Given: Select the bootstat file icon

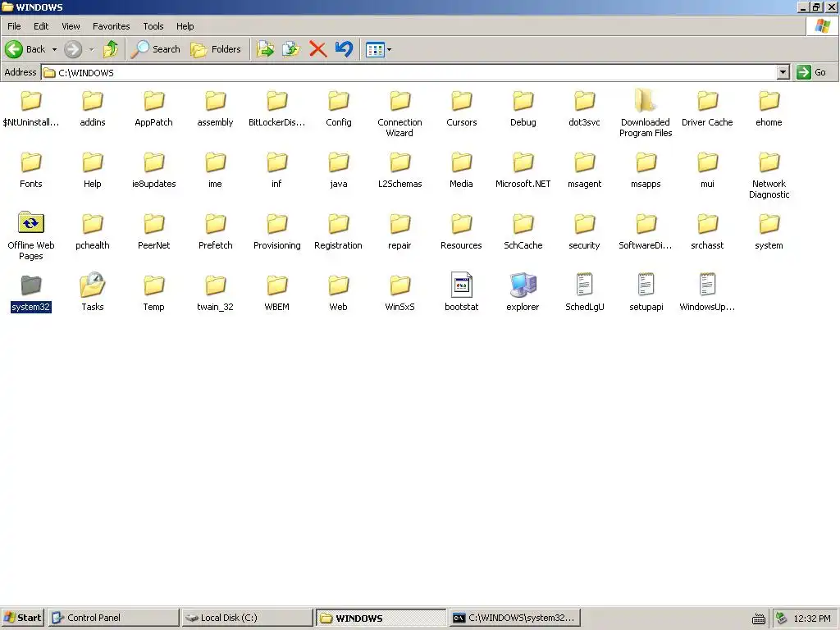Looking at the screenshot, I should [x=461, y=285].
